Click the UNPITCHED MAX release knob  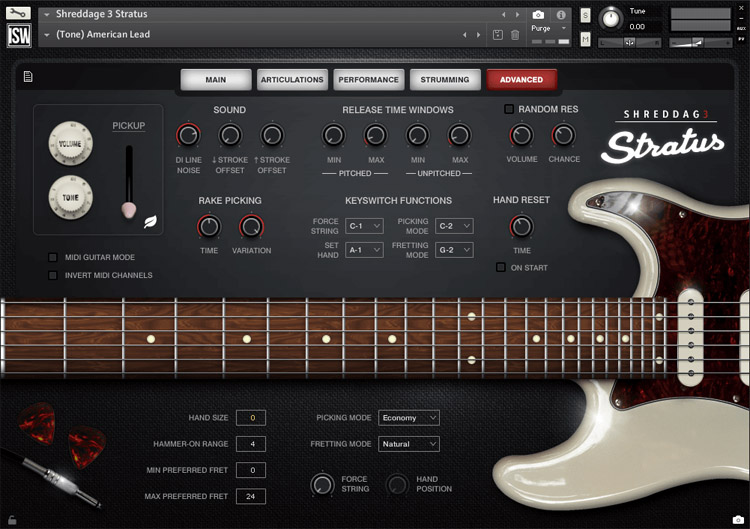460,135
